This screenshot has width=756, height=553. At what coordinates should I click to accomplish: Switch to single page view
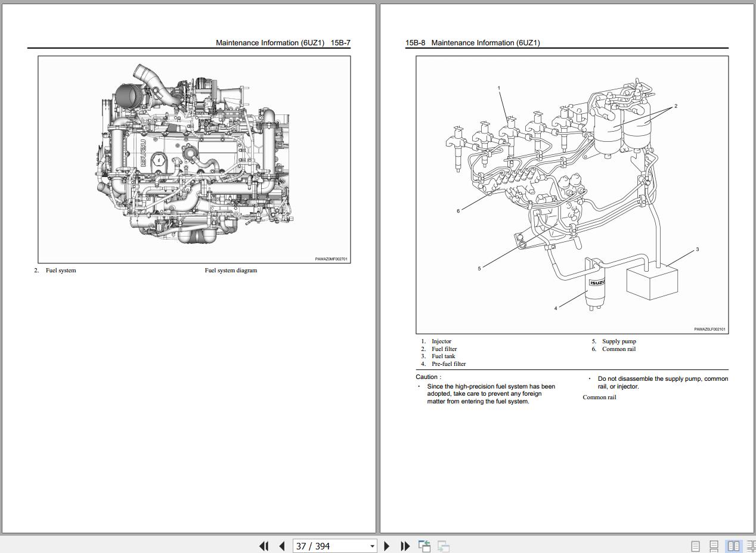click(695, 546)
